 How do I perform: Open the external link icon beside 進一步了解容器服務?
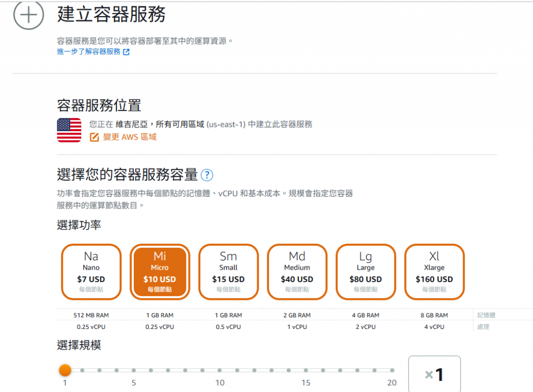click(126, 52)
